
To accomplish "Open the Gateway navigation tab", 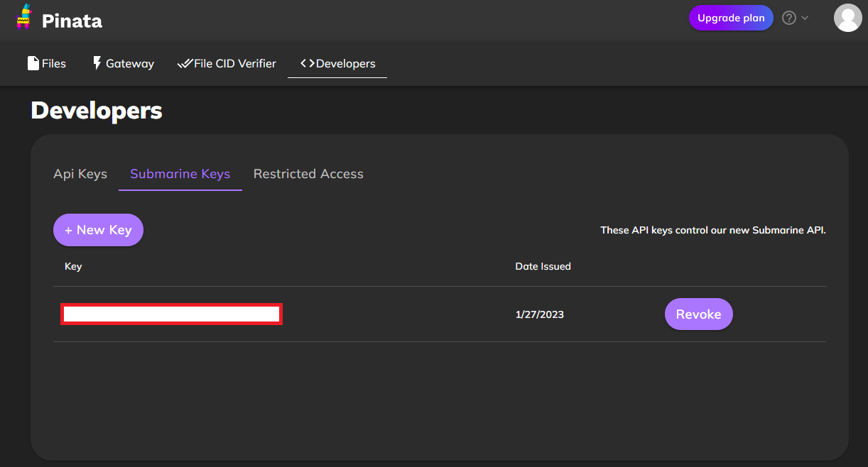I will (x=123, y=63).
